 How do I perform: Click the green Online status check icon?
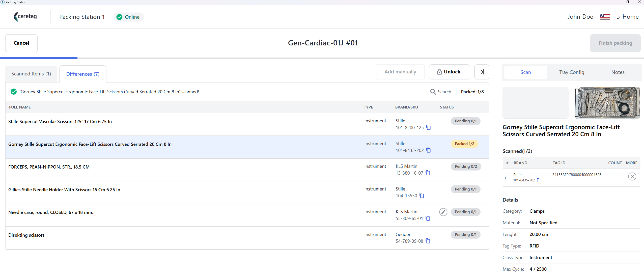tap(120, 17)
